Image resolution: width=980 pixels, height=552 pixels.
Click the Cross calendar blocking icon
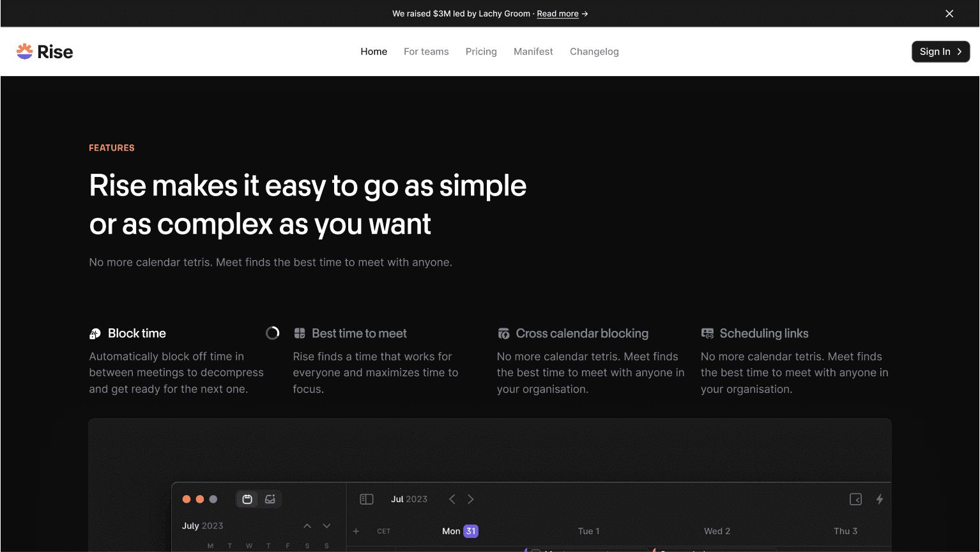[503, 333]
